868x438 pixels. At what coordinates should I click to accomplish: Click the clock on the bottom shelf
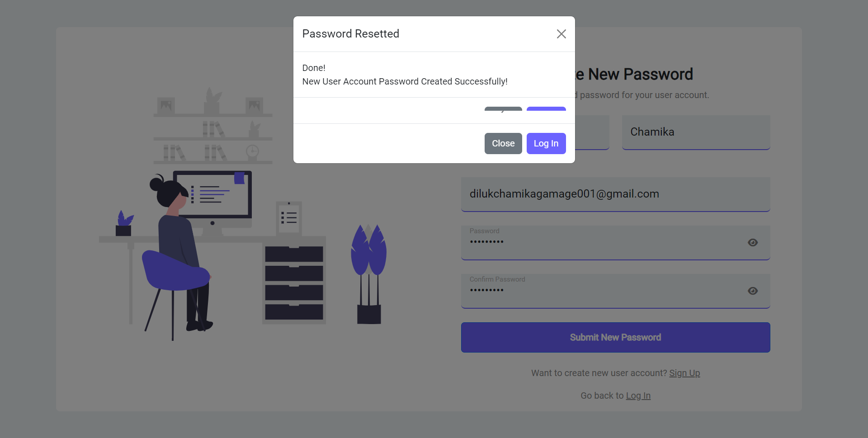click(252, 152)
